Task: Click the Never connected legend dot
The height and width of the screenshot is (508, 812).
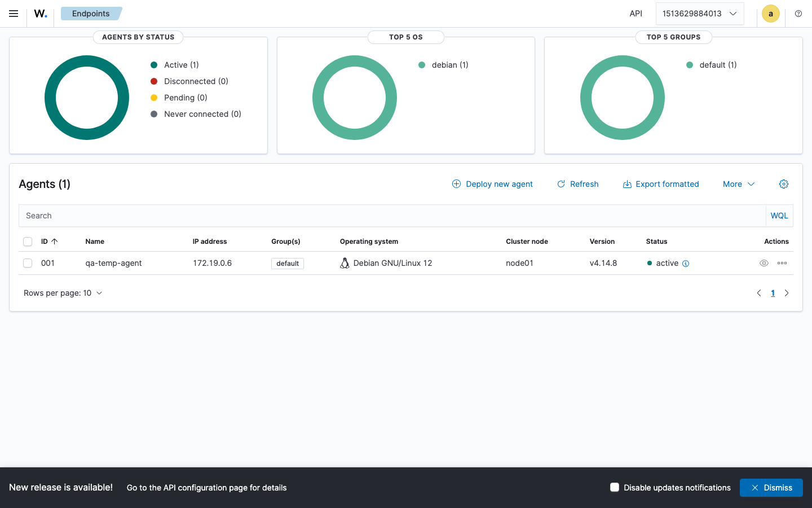Action: tap(154, 114)
